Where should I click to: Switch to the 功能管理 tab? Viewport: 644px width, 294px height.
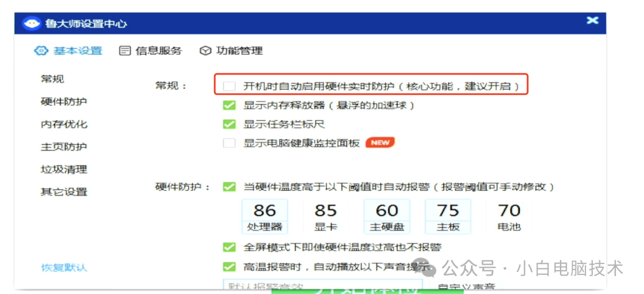pos(231,51)
